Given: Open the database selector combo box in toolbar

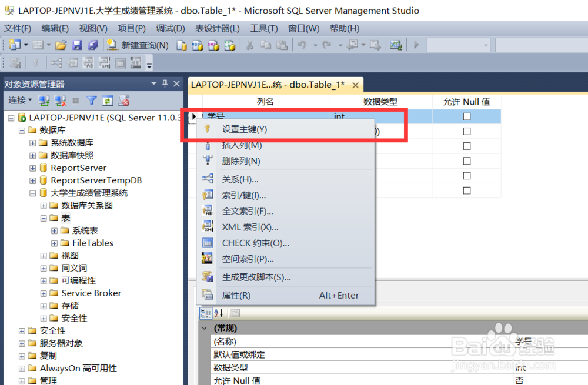Looking at the screenshot, I should (x=459, y=45).
